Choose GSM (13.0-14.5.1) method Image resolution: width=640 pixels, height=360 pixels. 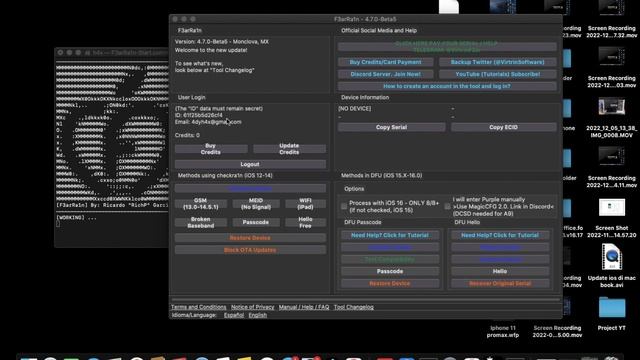tap(200, 204)
